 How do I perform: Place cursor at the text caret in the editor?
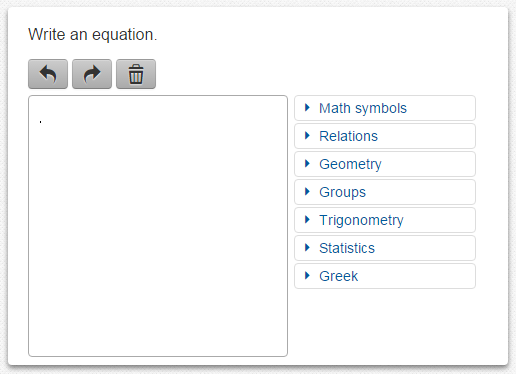(x=40, y=122)
